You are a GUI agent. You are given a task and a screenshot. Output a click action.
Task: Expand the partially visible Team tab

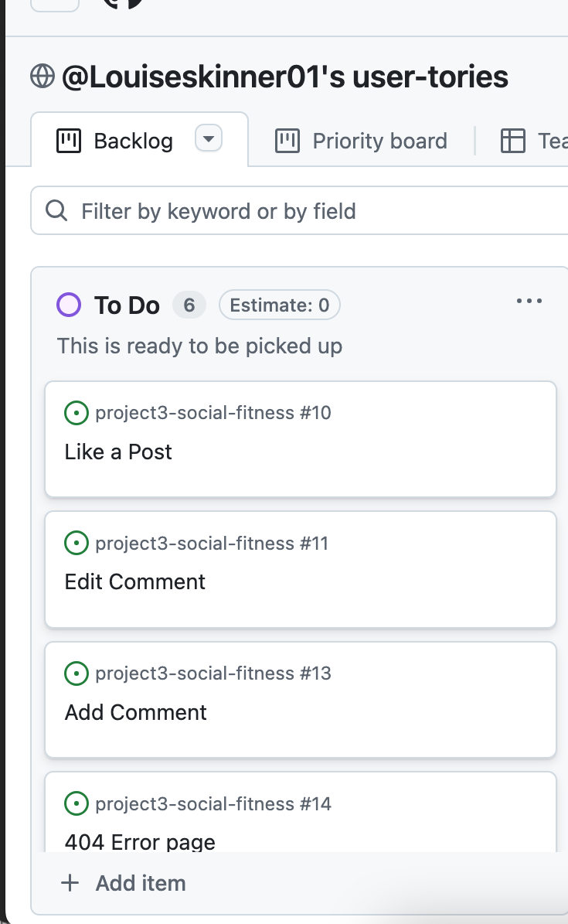(541, 141)
